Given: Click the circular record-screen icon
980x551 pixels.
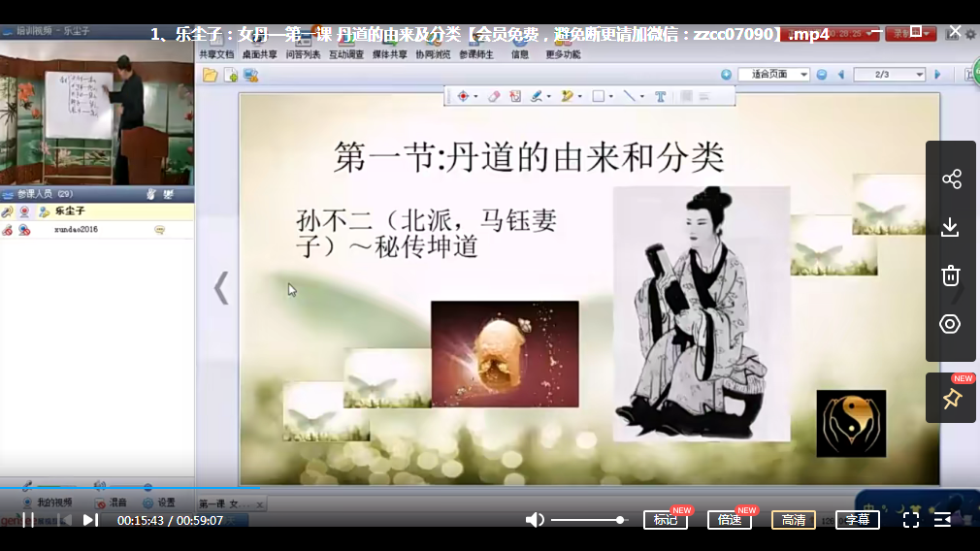Looking at the screenshot, I should 950,324.
